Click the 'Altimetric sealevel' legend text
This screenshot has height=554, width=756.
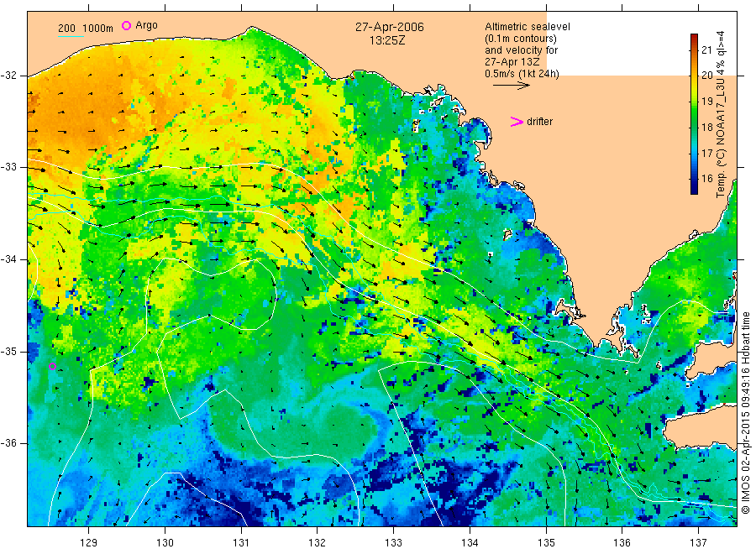(528, 27)
